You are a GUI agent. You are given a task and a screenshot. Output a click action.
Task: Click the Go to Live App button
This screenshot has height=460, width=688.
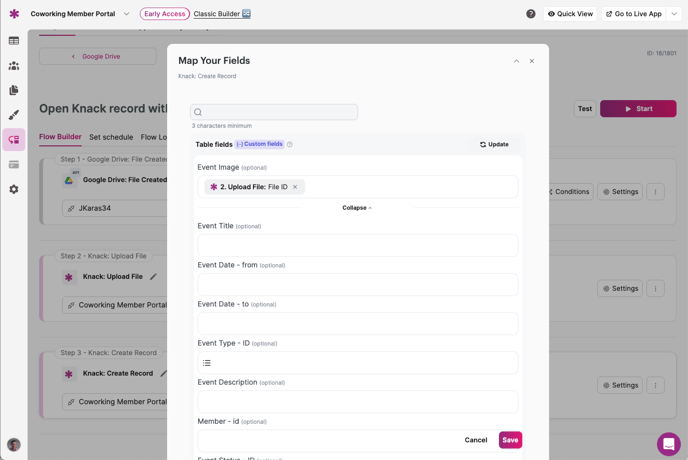pyautogui.click(x=634, y=14)
